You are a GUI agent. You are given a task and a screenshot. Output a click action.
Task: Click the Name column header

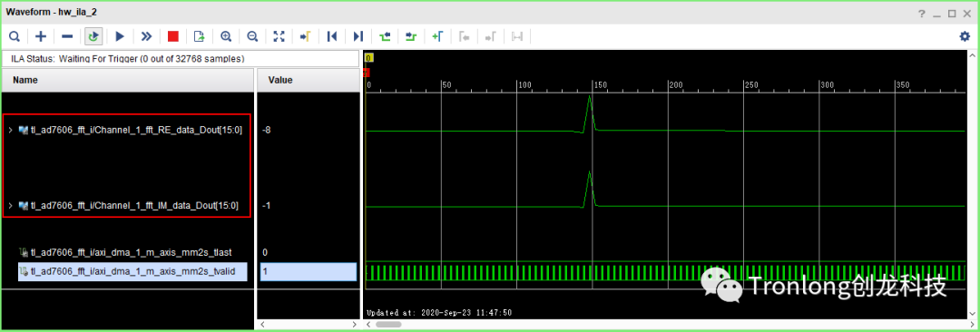pyautogui.click(x=127, y=80)
